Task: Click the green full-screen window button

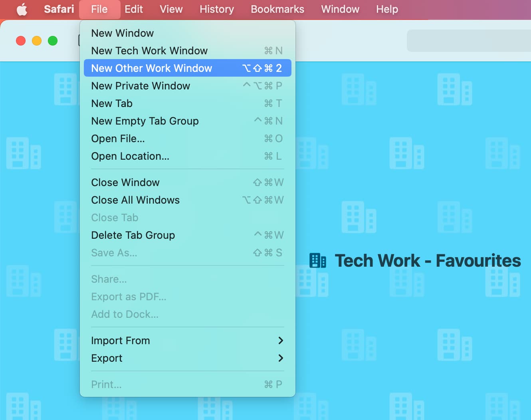Action: coord(53,41)
